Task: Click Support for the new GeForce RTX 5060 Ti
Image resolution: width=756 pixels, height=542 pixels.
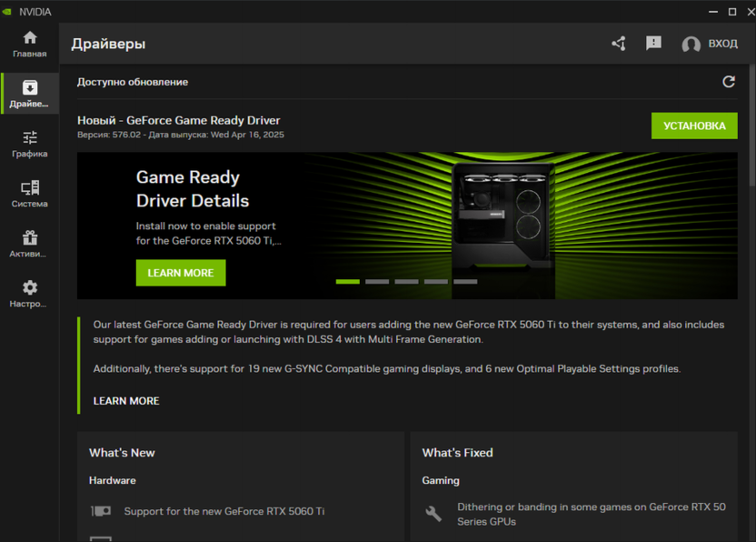Action: [224, 511]
